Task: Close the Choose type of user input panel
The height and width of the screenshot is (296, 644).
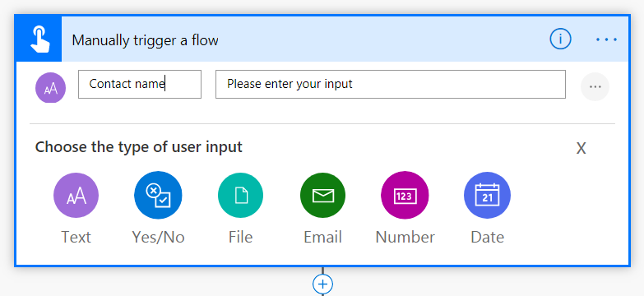Action: point(581,148)
